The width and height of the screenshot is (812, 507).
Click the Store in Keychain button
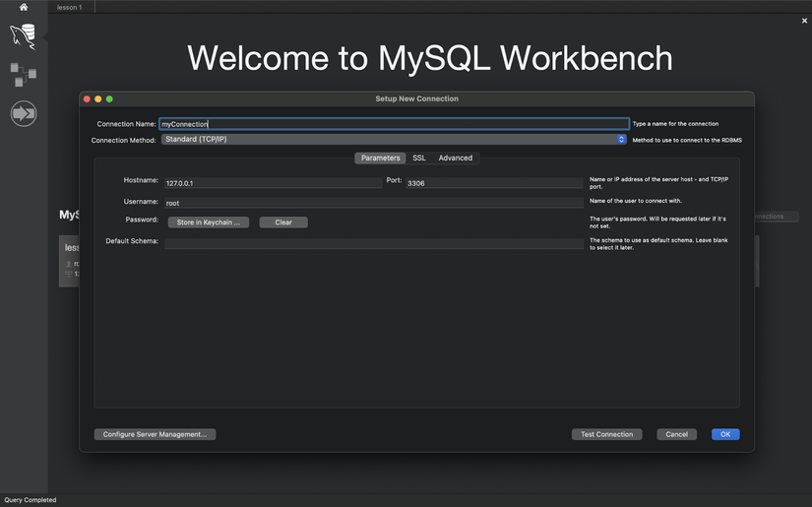(x=208, y=222)
